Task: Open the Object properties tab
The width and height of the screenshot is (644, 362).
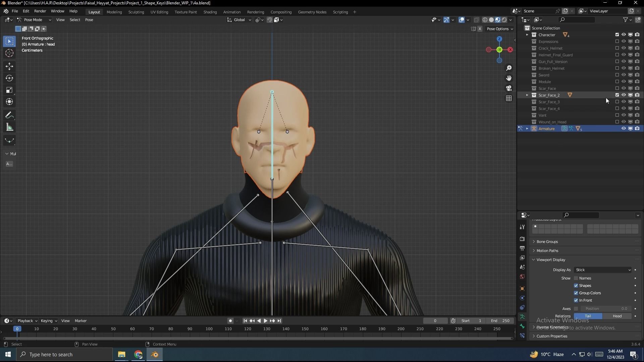Action: click(x=522, y=289)
